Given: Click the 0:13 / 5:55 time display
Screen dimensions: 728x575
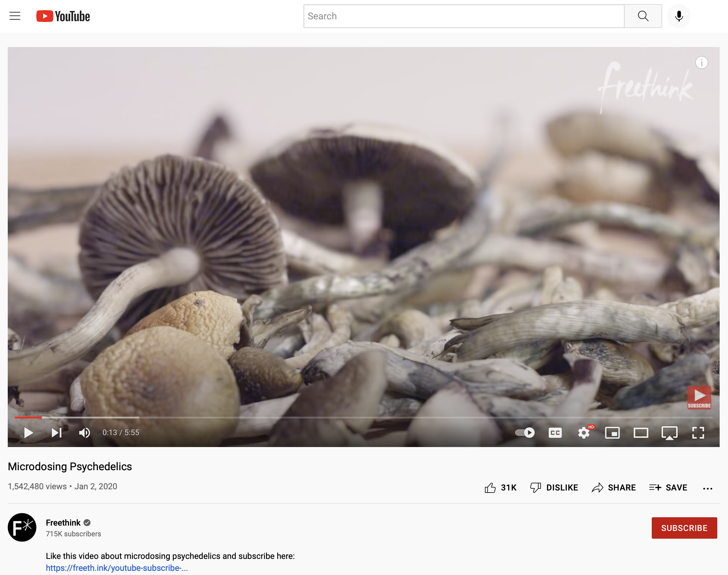Looking at the screenshot, I should pos(121,433).
